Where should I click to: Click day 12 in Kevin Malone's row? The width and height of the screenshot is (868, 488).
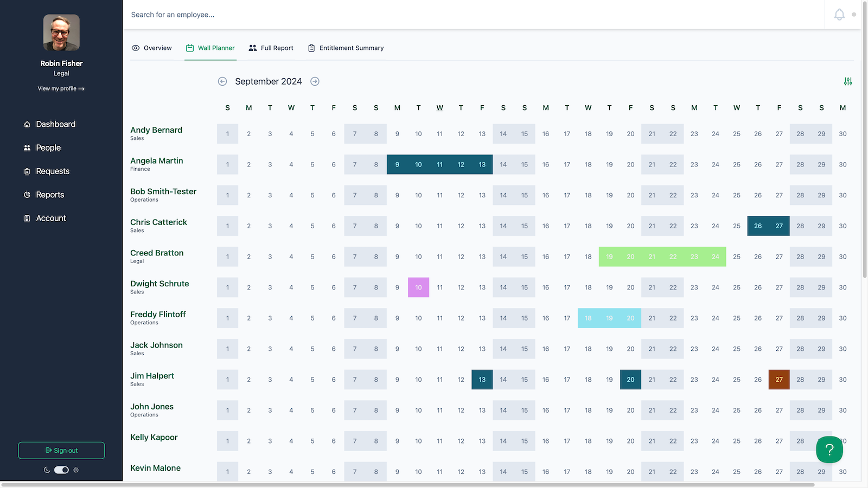tap(461, 472)
